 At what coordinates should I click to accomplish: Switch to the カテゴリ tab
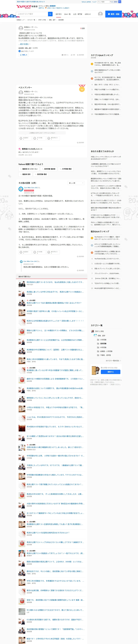(x=58, y=14)
